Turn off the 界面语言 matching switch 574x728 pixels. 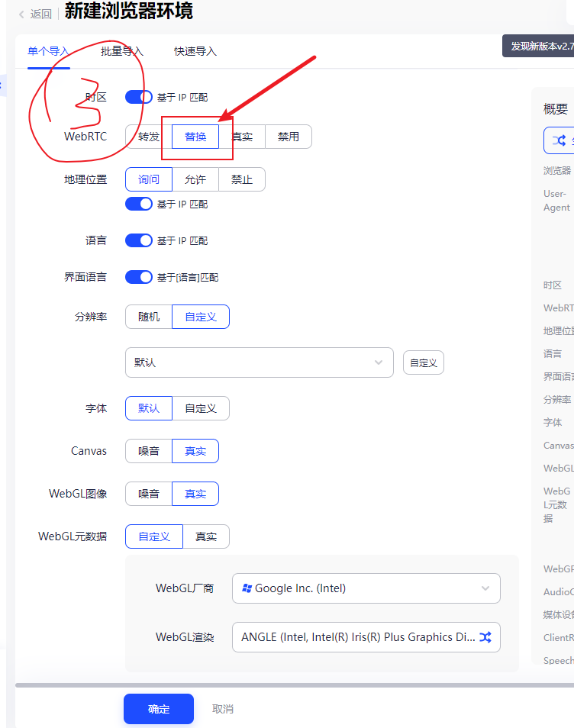139,277
